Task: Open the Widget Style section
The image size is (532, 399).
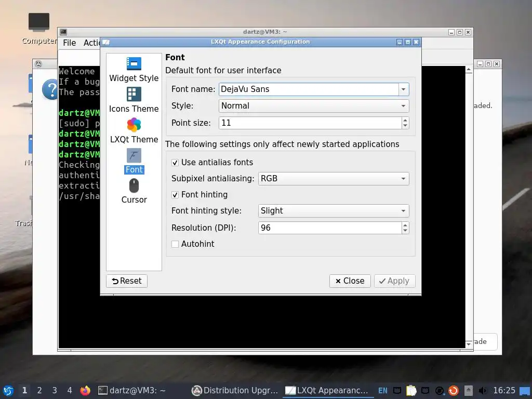Action: point(134,70)
